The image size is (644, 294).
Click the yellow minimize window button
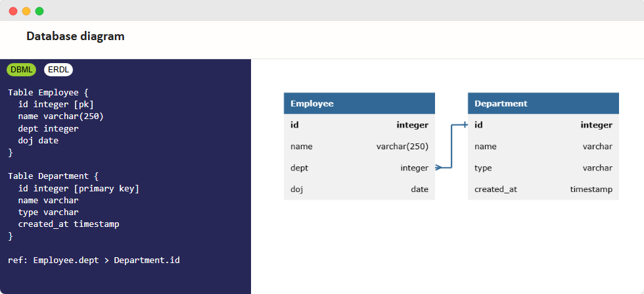26,11
